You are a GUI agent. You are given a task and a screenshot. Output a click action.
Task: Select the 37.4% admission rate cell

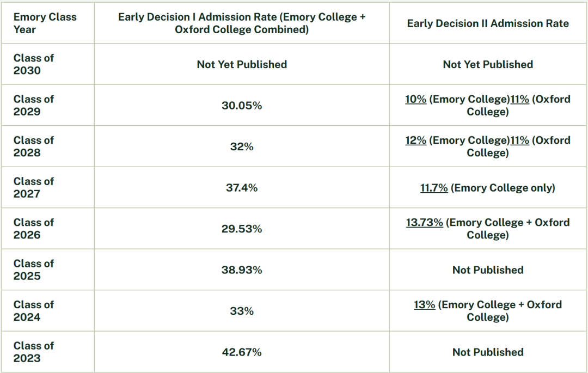pyautogui.click(x=242, y=188)
